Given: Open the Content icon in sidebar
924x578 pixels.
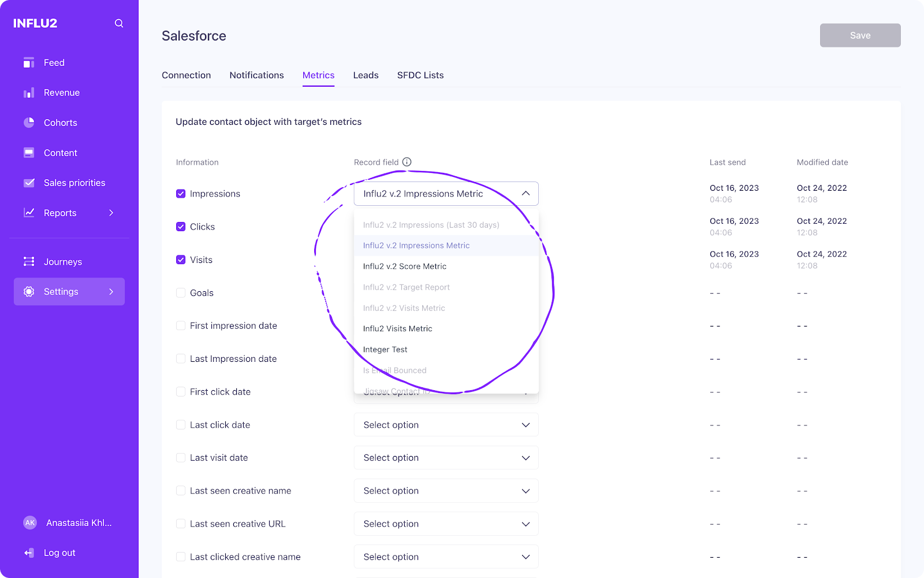Looking at the screenshot, I should click(29, 153).
